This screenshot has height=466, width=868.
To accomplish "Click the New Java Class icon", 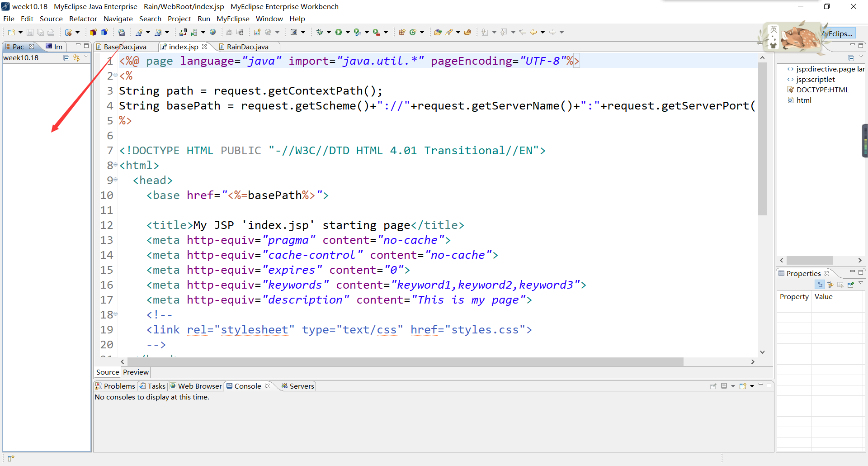I will click(413, 32).
